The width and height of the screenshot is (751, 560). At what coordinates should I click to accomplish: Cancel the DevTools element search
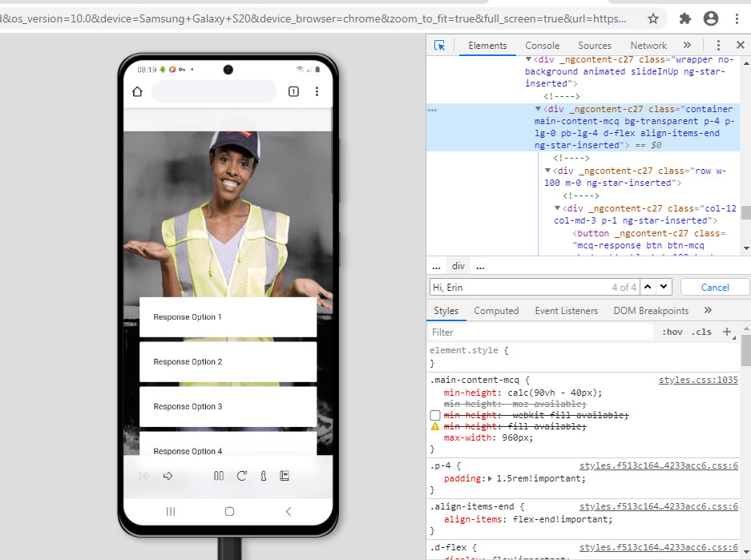pos(715,287)
